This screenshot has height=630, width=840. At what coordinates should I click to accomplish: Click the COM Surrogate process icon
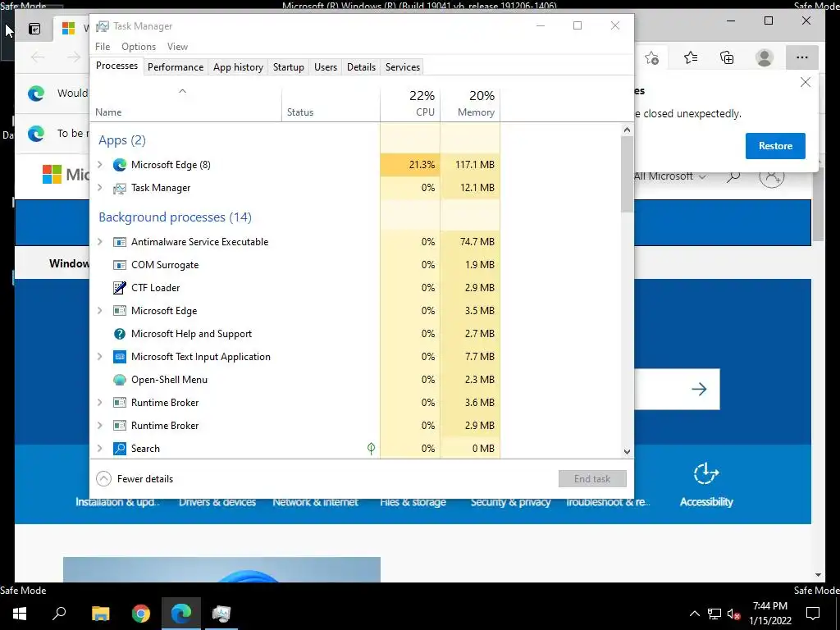[120, 265]
